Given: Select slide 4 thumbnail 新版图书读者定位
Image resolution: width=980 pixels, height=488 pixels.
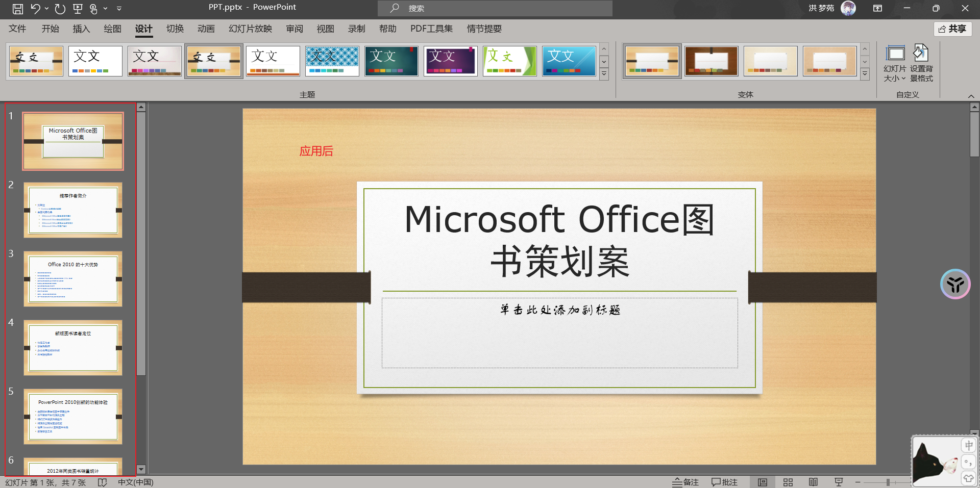Looking at the screenshot, I should point(73,348).
